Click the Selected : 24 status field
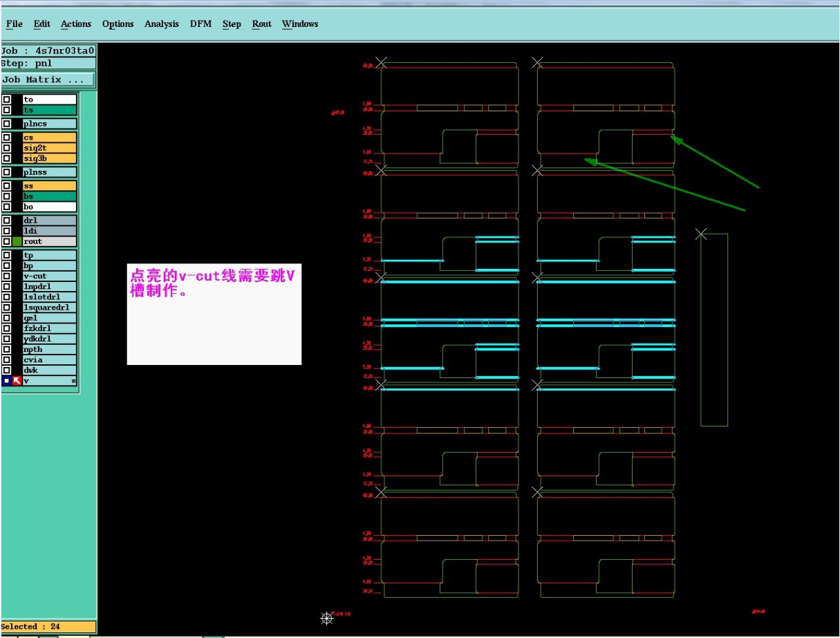 click(x=48, y=627)
